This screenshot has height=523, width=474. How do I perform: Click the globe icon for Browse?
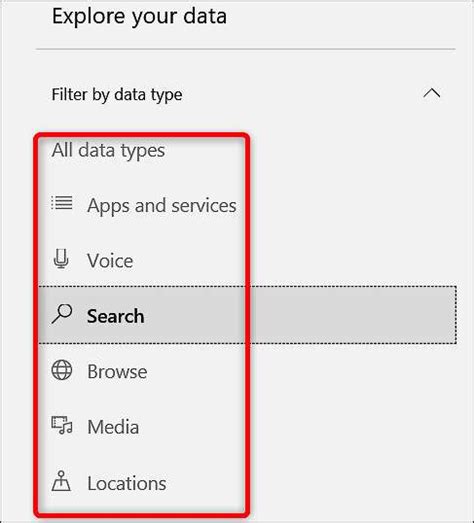click(62, 370)
